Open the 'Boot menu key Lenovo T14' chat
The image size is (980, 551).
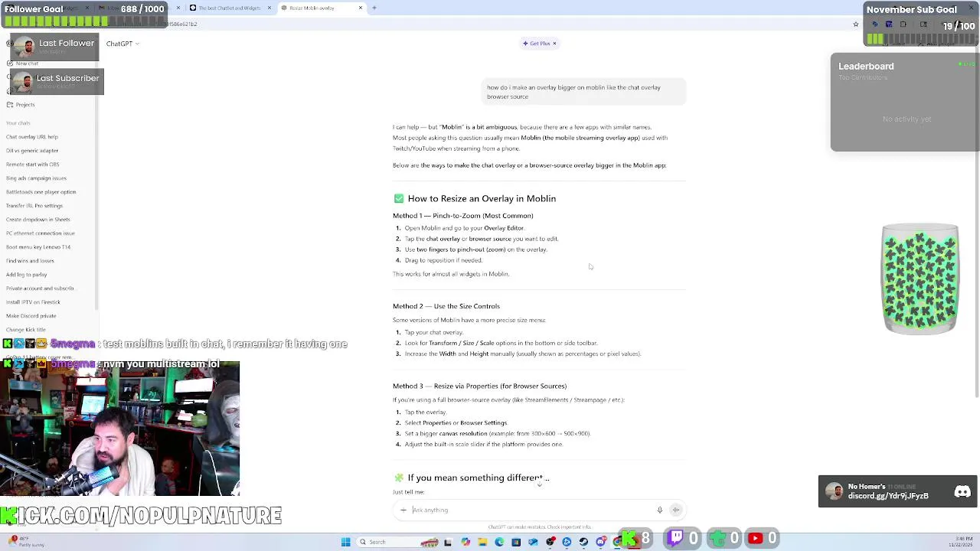pos(38,247)
